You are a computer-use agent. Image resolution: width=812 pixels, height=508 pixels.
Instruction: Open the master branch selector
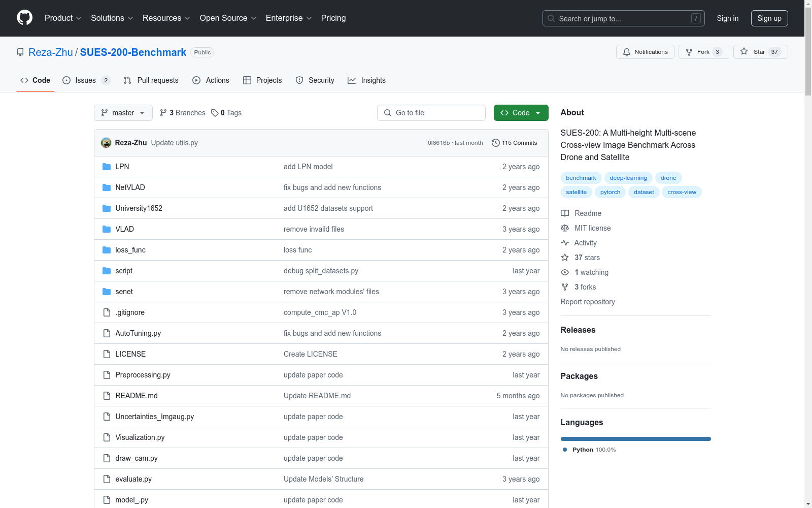[x=123, y=113]
